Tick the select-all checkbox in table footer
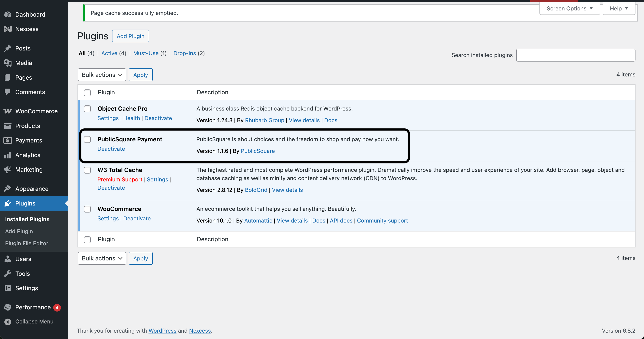Screen dimensions: 644x339 (x=87, y=240)
